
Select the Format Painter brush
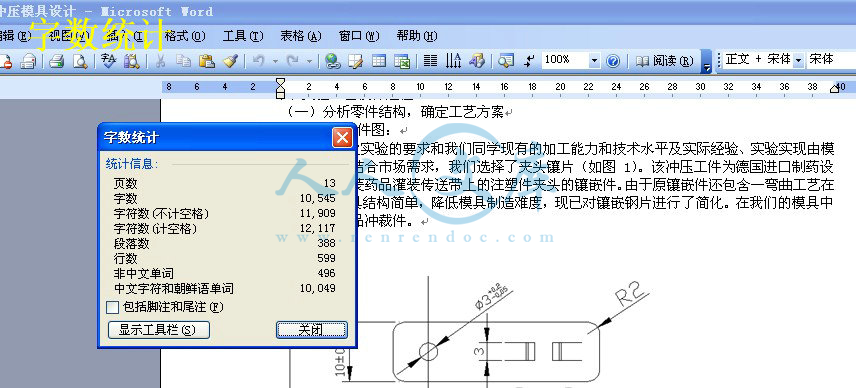point(229,61)
